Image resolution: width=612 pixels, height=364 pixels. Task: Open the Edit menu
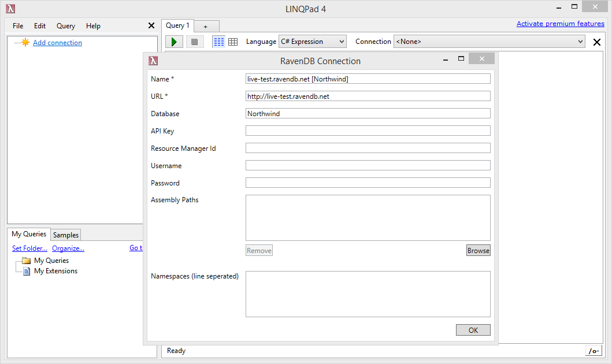pyautogui.click(x=40, y=26)
